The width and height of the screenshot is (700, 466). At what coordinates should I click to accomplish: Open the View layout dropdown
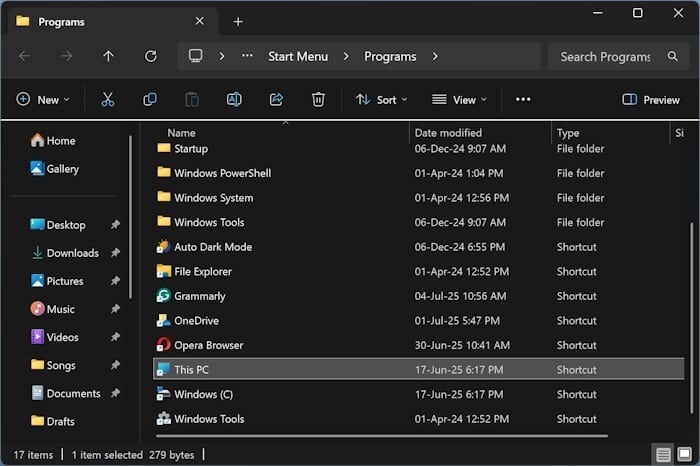(459, 99)
